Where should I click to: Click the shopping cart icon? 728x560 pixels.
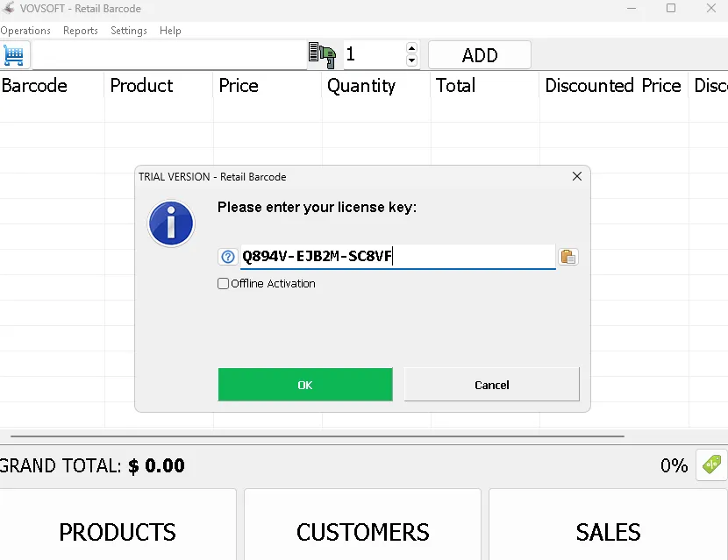(14, 54)
